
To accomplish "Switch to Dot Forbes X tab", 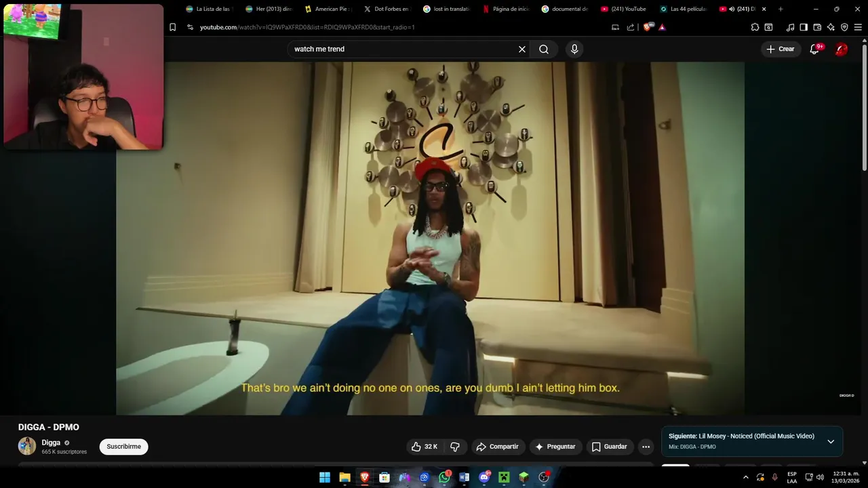I will [387, 9].
